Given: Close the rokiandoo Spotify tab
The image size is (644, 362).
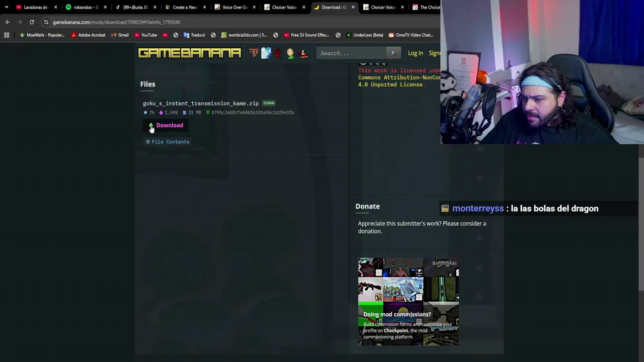Looking at the screenshot, I should [105, 7].
